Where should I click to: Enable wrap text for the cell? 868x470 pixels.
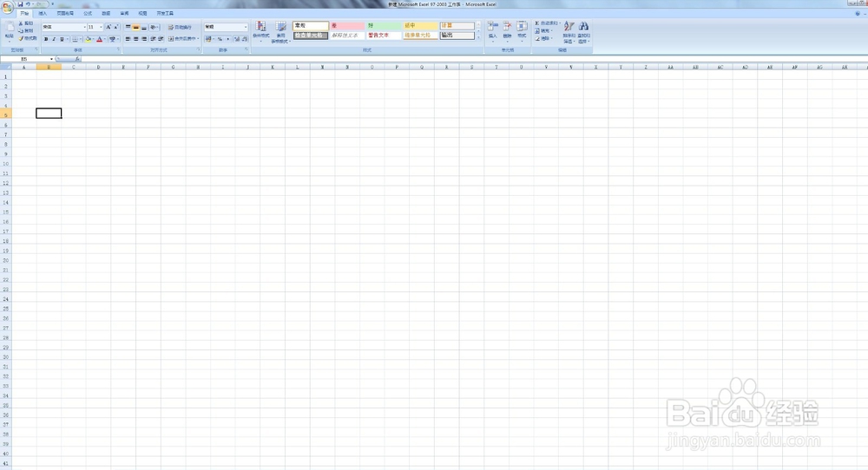click(180, 27)
